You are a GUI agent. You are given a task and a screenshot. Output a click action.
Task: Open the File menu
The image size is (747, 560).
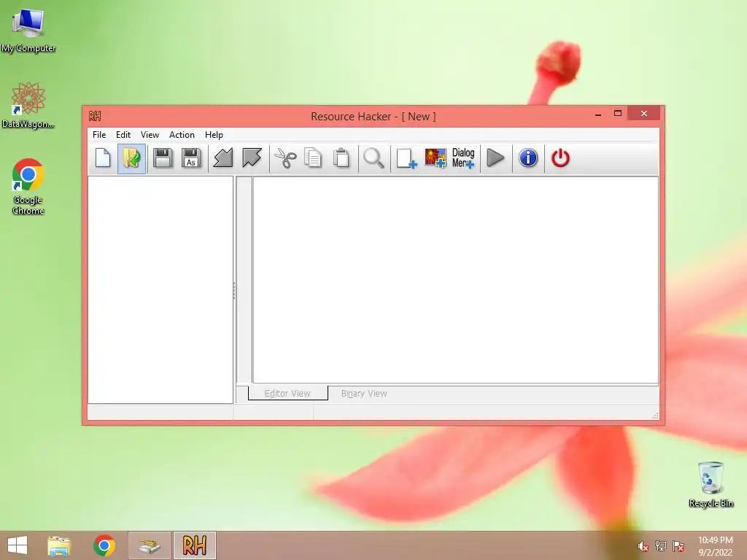click(x=99, y=135)
